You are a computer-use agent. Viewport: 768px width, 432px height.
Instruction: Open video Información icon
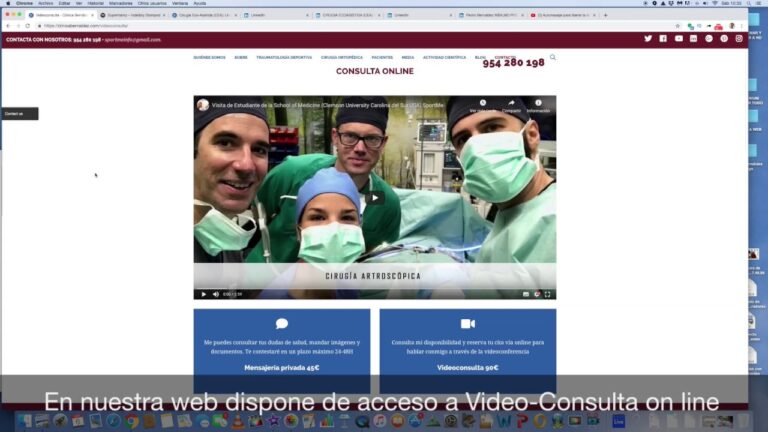(538, 103)
